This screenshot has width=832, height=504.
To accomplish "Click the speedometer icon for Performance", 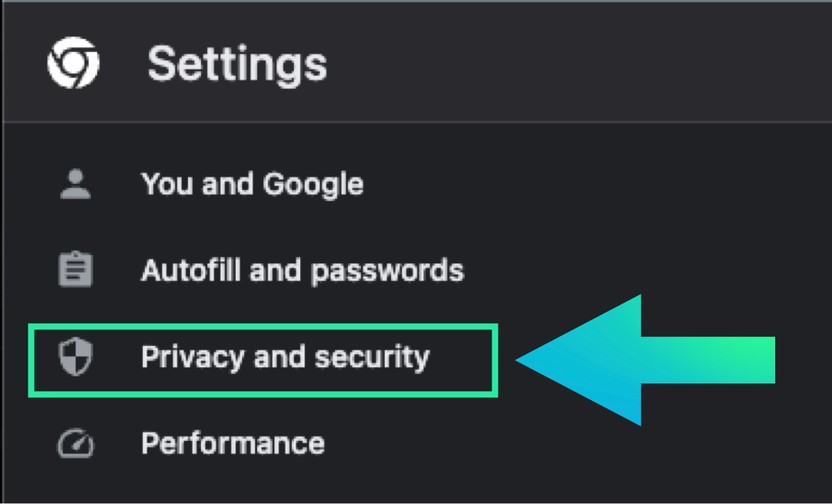I will [x=75, y=444].
